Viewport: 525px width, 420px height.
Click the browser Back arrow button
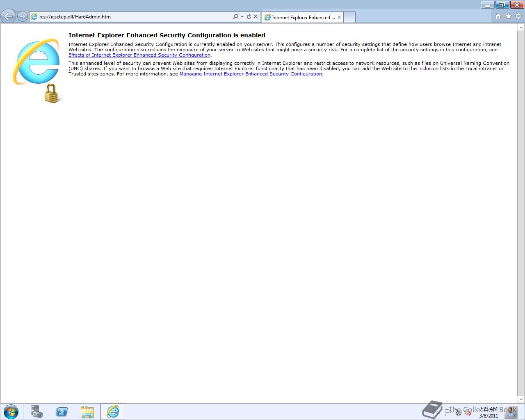(x=8, y=16)
